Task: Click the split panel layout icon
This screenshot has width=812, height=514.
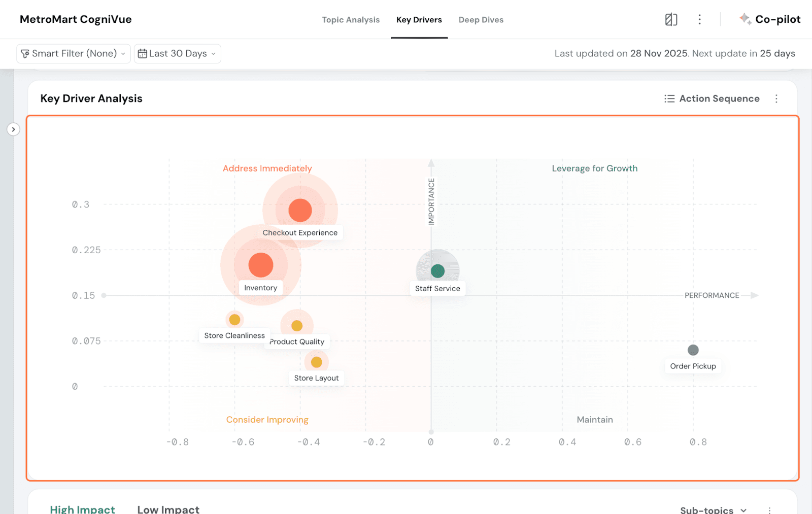Action: pos(671,20)
